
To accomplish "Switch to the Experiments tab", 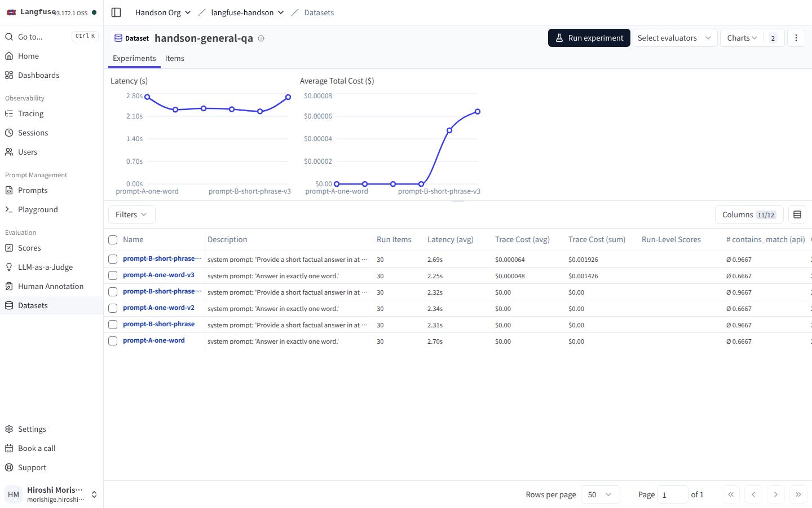I will [134, 58].
